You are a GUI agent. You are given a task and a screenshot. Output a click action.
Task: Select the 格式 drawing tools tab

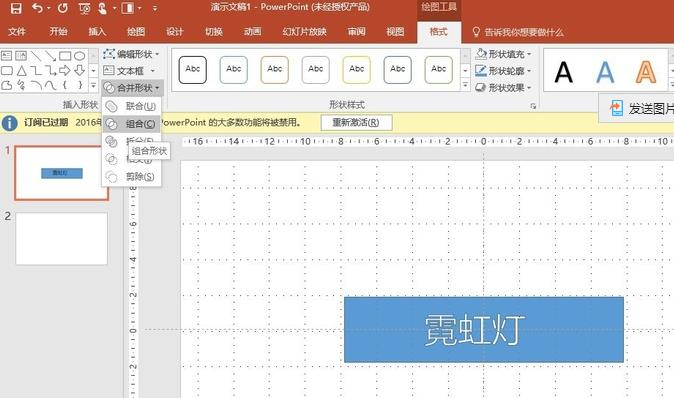point(438,31)
